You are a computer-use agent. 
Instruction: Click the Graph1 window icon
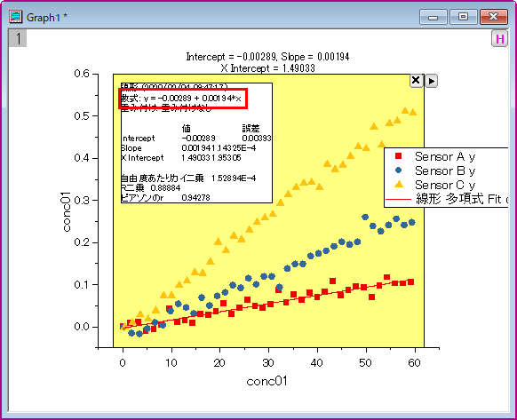coord(15,17)
